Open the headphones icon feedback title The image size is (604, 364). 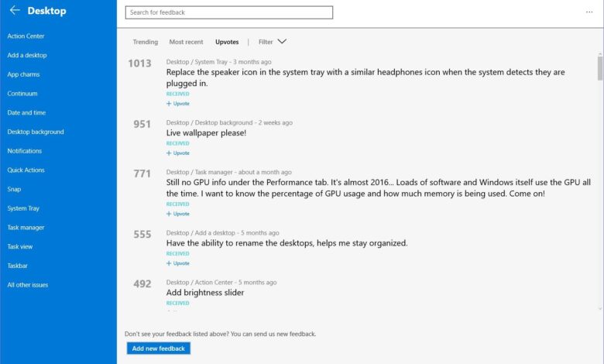click(365, 77)
